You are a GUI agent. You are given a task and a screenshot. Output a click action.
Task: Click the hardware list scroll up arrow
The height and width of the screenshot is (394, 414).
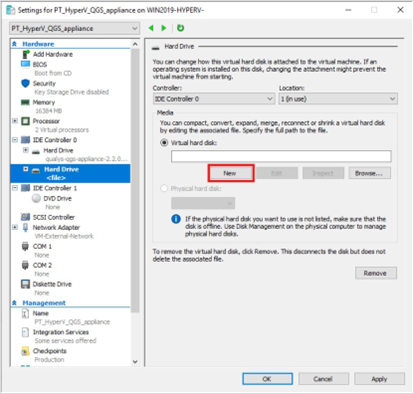tap(135, 44)
